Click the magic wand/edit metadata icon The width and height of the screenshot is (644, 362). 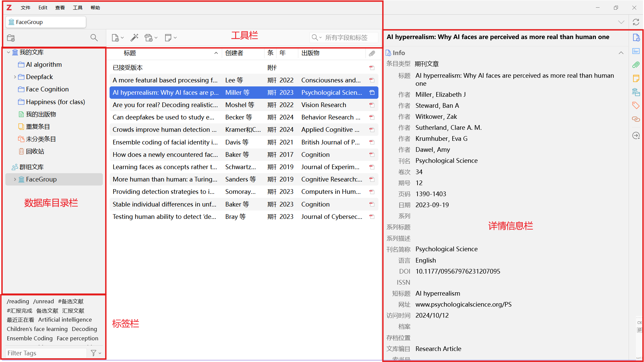[135, 38]
